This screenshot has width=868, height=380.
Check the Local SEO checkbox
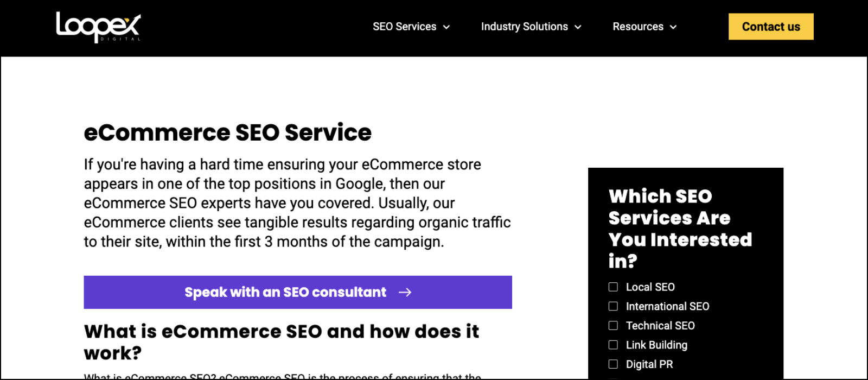pyautogui.click(x=613, y=287)
